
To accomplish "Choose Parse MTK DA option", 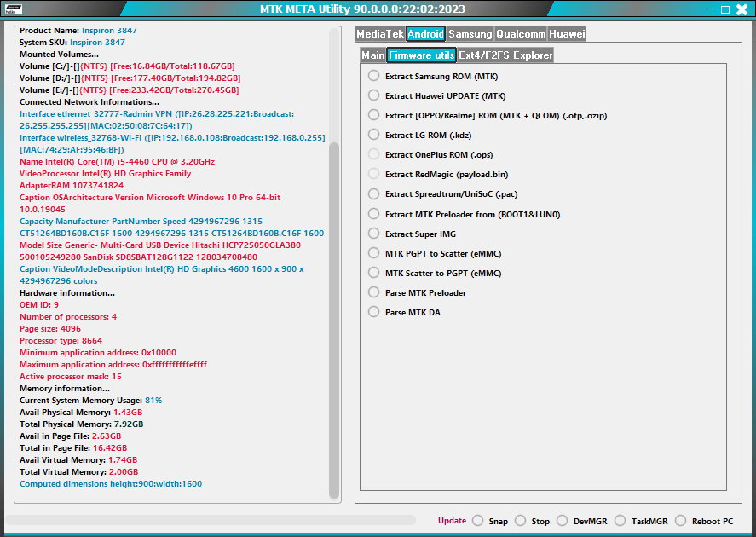I will (x=372, y=311).
